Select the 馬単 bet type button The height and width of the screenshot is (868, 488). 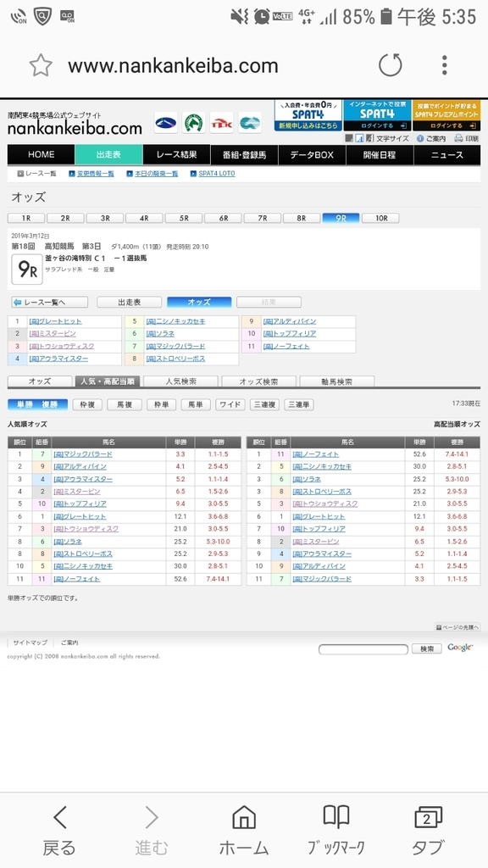(x=196, y=404)
